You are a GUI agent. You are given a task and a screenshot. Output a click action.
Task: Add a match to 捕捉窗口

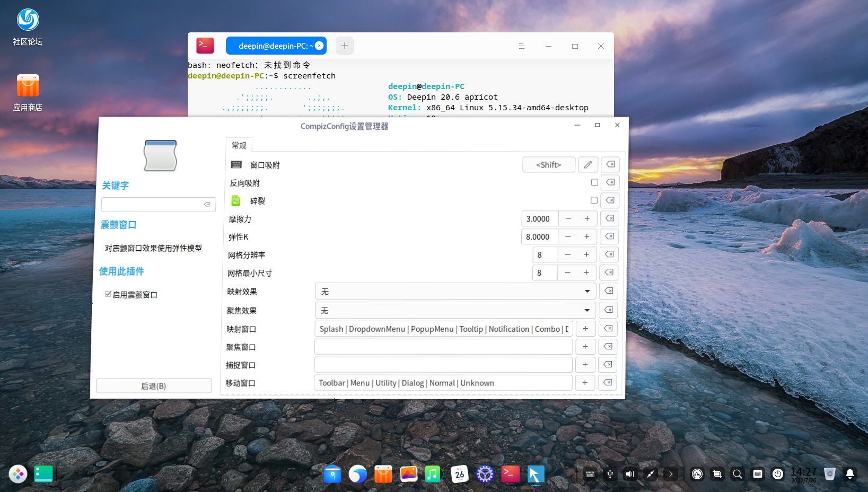[585, 365]
